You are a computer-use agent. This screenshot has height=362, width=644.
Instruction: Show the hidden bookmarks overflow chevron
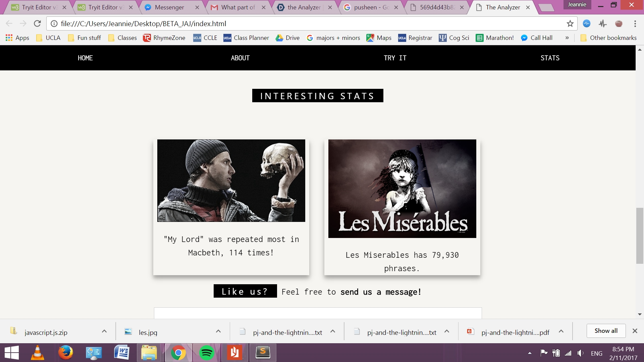pos(567,38)
